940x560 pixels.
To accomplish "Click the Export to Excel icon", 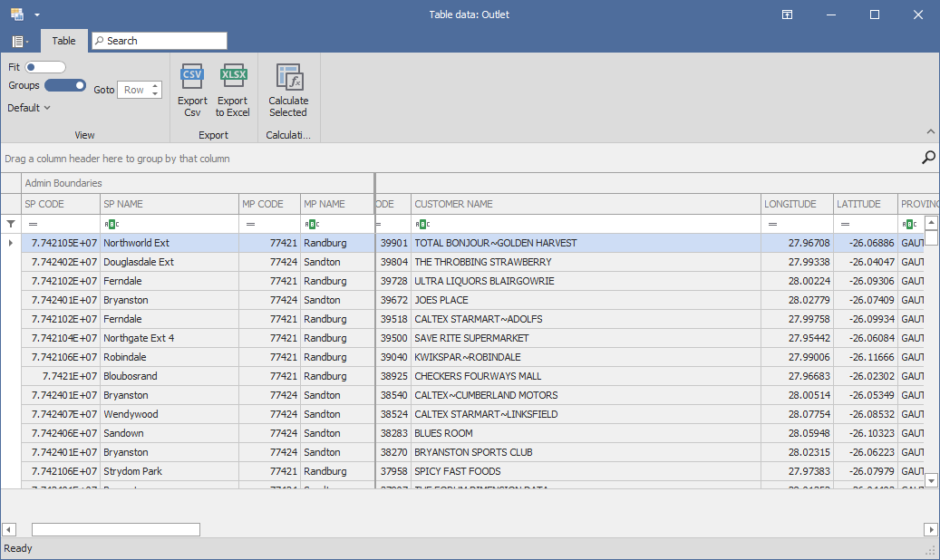I will coord(233,77).
